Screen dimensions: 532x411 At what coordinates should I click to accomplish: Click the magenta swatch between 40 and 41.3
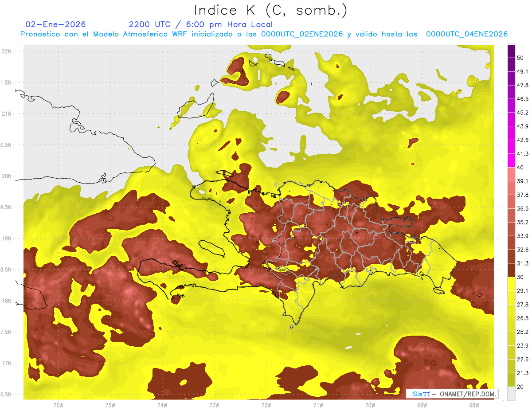pyautogui.click(x=511, y=160)
